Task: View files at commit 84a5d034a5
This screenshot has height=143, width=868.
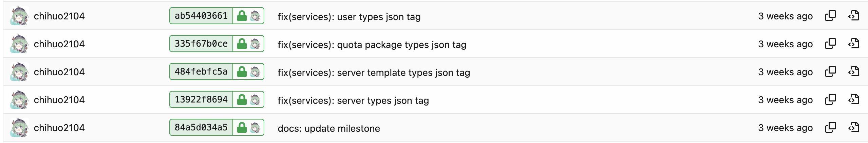Action: (x=854, y=127)
